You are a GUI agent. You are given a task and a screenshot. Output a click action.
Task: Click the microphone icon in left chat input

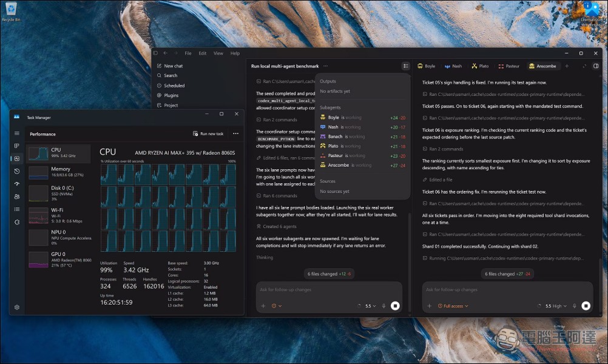(384, 306)
